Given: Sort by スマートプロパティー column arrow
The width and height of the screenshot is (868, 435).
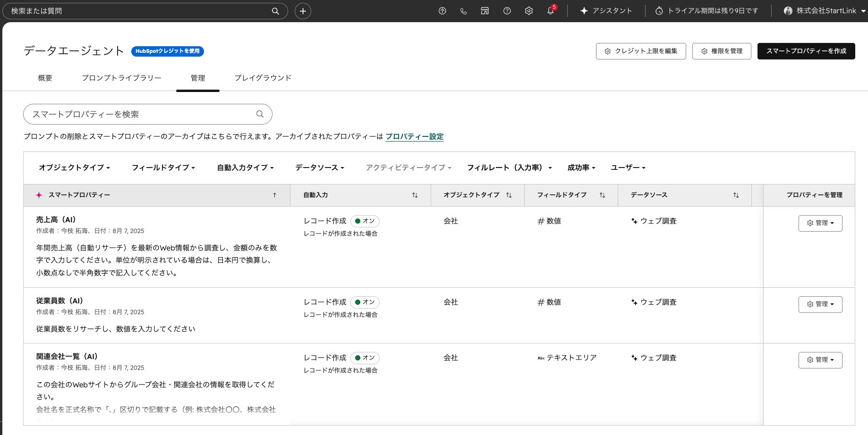Looking at the screenshot, I should [274, 195].
